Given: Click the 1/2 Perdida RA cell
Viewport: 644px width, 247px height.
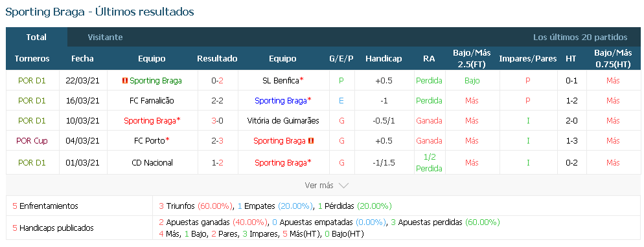Looking at the screenshot, I should point(429,162).
